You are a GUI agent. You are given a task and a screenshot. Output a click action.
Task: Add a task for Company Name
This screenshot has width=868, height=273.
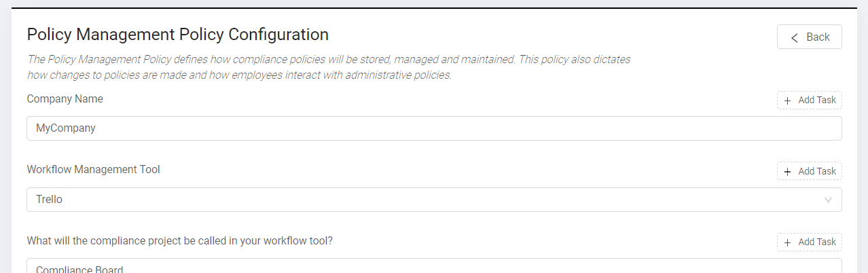(x=809, y=101)
